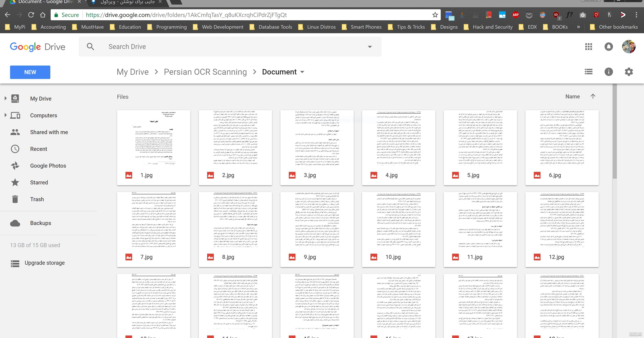Open the Trash folder
The width and height of the screenshot is (644, 338).
click(37, 199)
